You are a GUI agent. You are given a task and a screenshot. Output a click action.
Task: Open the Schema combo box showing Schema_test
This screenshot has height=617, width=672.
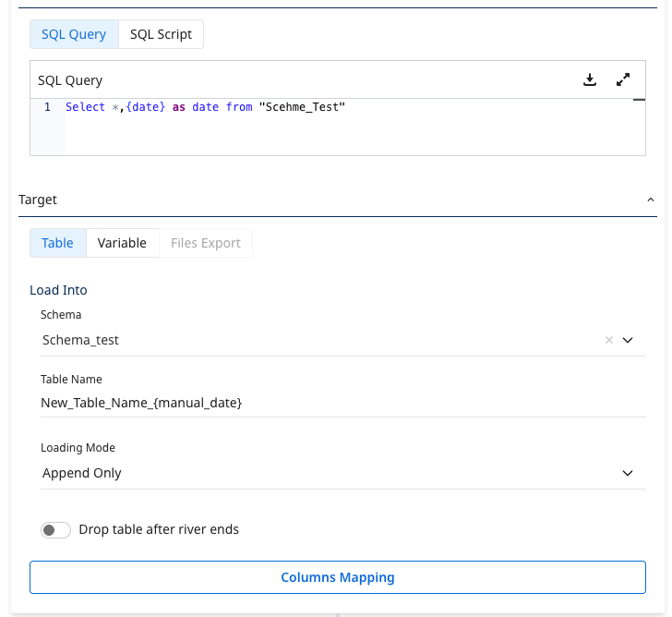click(314, 340)
